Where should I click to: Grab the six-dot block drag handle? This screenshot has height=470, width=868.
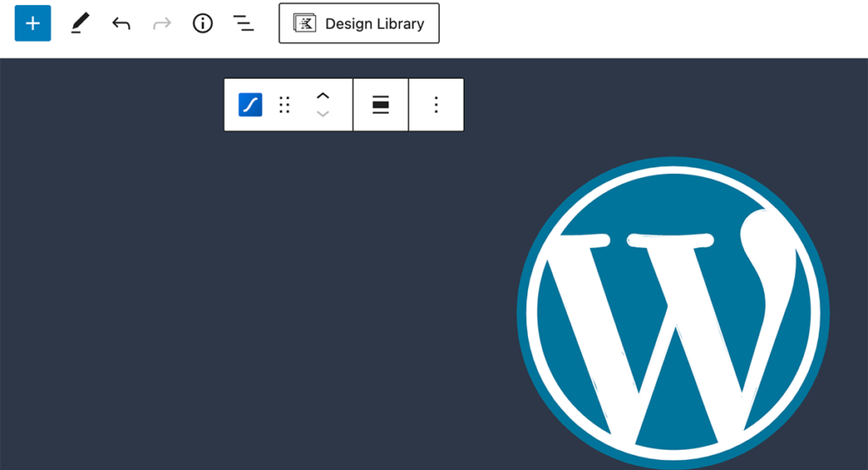coord(285,104)
